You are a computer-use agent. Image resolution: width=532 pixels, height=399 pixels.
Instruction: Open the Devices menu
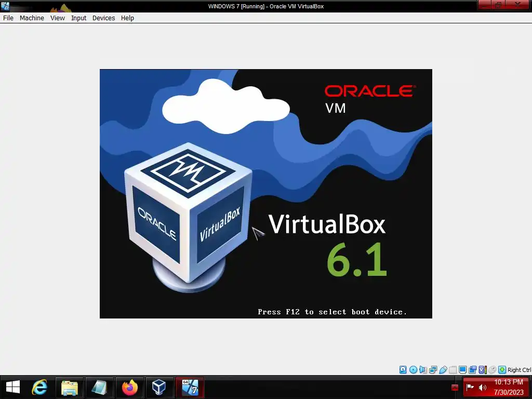103,18
